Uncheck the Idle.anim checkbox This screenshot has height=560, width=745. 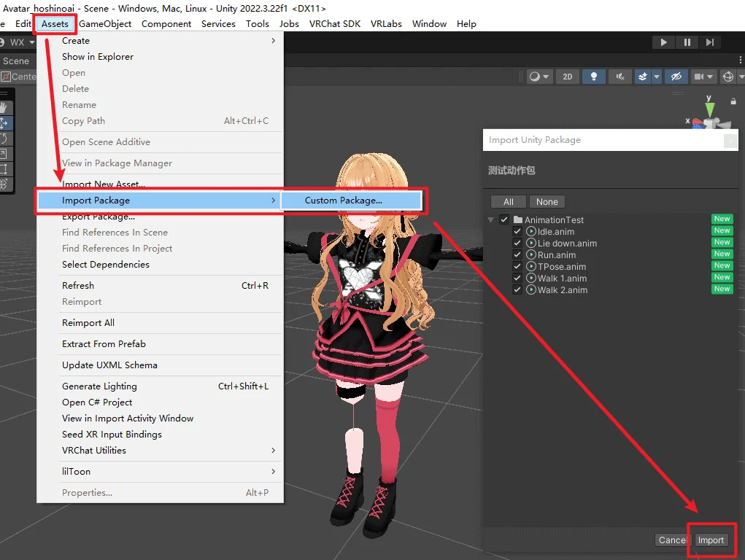[517, 232]
